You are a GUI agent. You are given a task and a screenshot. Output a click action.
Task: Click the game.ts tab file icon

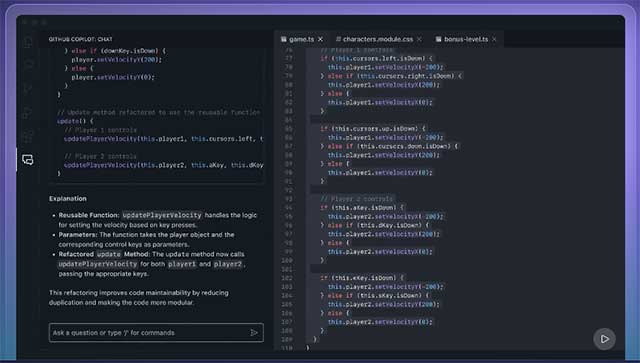coord(284,39)
